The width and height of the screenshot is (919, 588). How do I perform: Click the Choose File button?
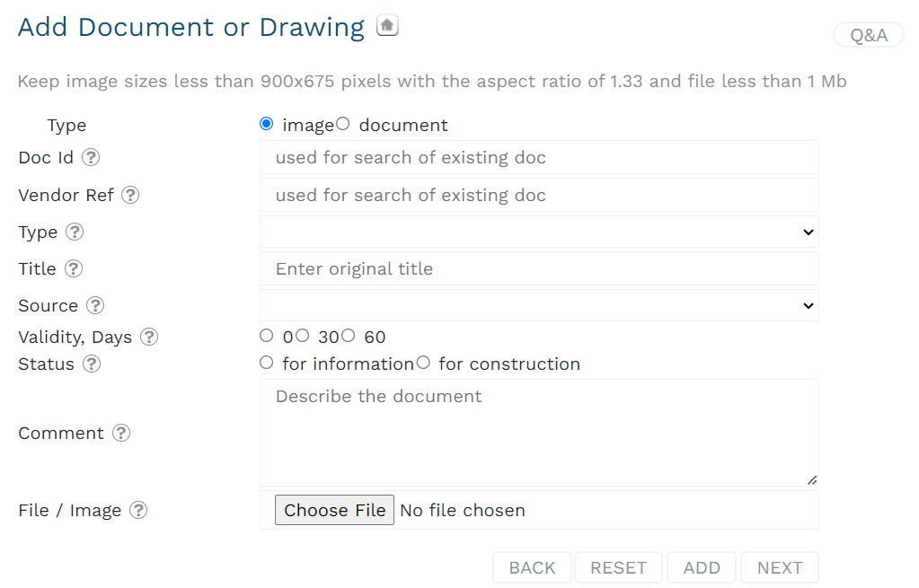[335, 510]
